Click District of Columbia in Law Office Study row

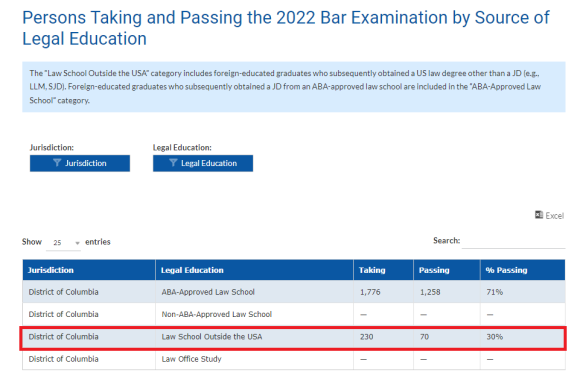(x=64, y=359)
